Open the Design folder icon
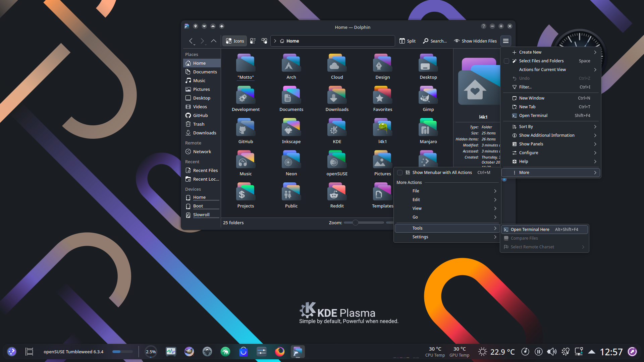 point(382,63)
